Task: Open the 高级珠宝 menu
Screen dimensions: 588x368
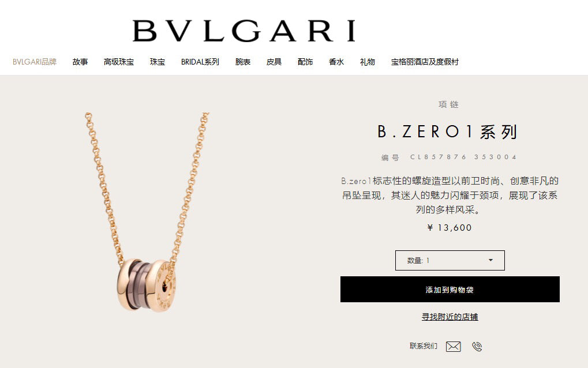Action: coord(119,62)
